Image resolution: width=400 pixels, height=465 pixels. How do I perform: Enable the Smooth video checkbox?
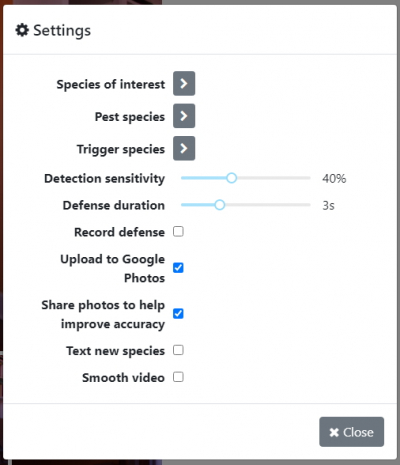pyautogui.click(x=178, y=377)
